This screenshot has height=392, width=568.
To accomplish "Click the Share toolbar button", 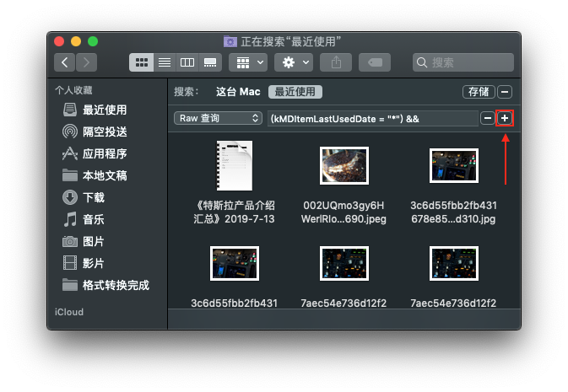I will pyautogui.click(x=336, y=62).
